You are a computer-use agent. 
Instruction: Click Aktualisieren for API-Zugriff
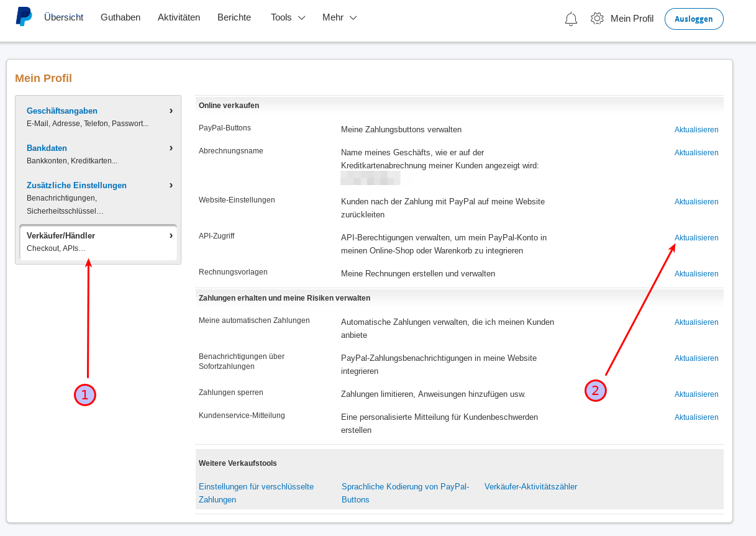click(x=696, y=238)
